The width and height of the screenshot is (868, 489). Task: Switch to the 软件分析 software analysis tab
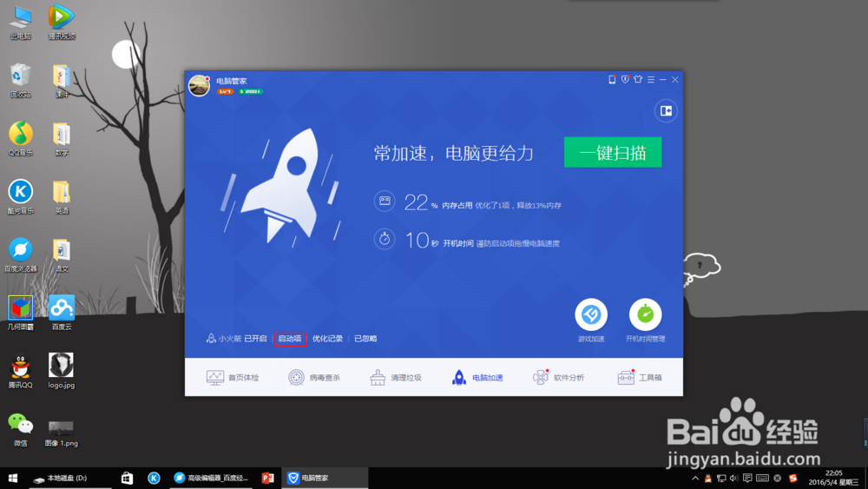pos(558,378)
